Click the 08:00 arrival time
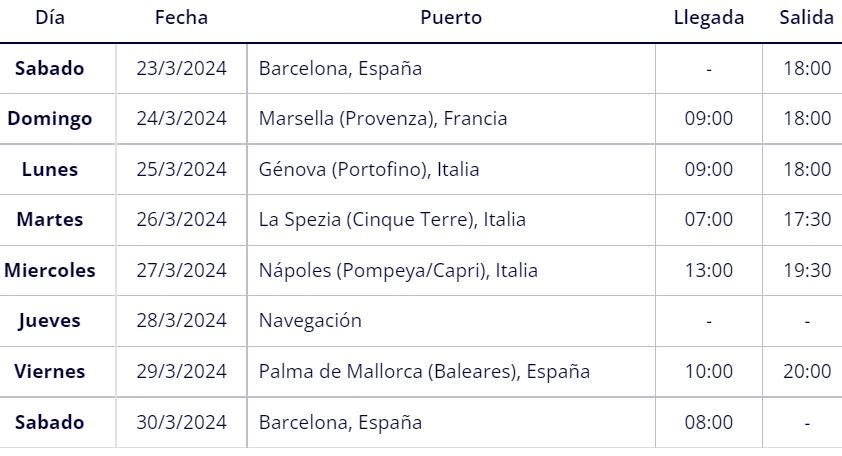Screen dimensions: 842x456 pyautogui.click(x=709, y=423)
